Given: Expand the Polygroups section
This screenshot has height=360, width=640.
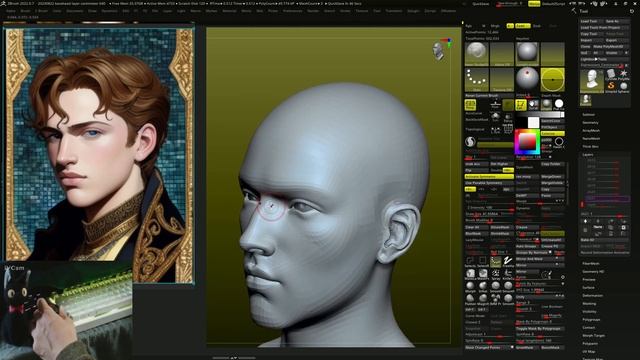Looking at the screenshot, I should coord(591,320).
